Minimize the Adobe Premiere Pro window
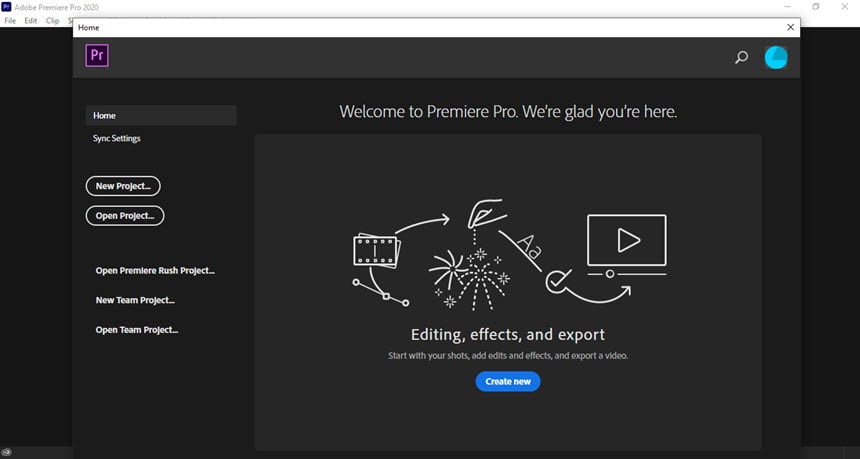The width and height of the screenshot is (860, 459). [x=788, y=7]
